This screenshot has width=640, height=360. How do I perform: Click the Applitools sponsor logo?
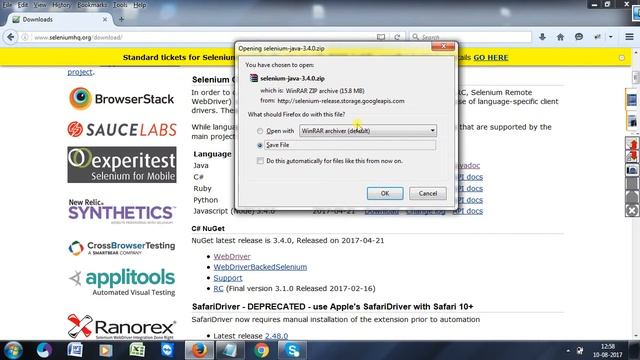tap(122, 282)
